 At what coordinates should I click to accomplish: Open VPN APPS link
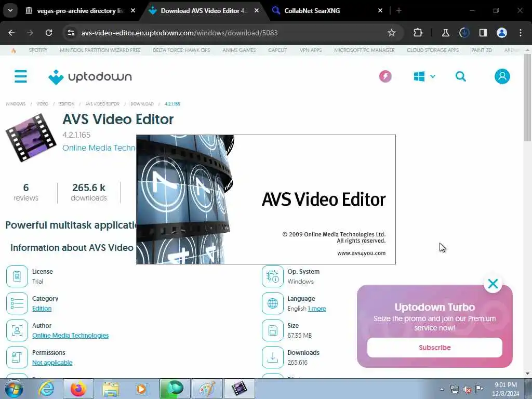311,50
